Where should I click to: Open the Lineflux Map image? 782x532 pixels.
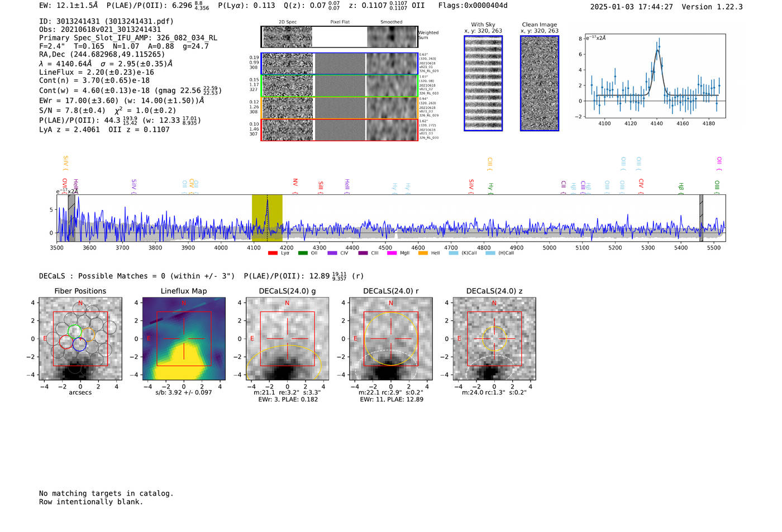(184, 339)
